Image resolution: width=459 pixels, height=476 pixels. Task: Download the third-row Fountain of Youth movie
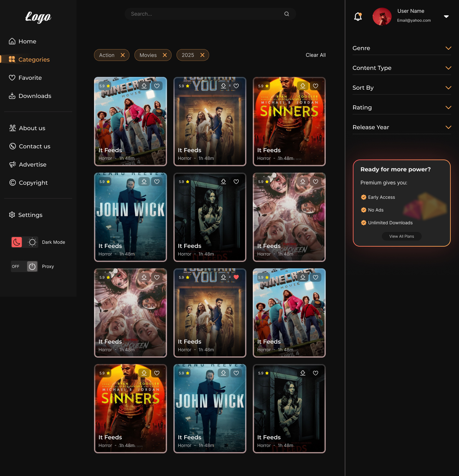[x=223, y=277]
